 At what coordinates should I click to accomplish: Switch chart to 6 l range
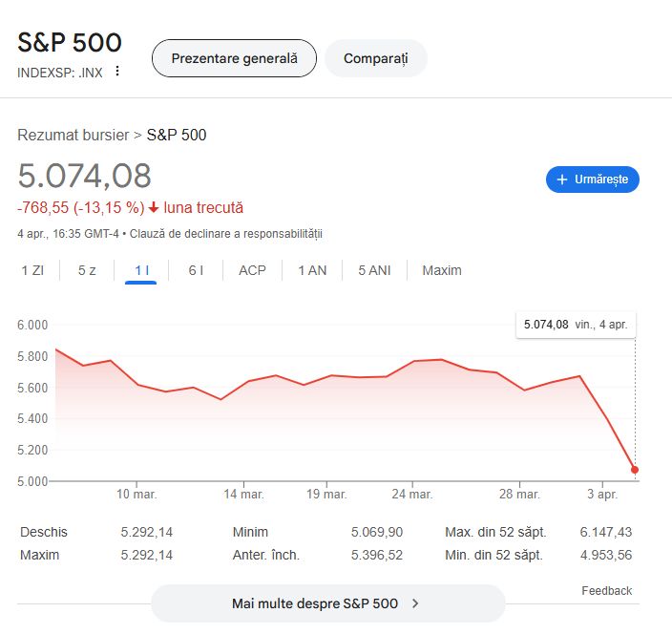196,270
